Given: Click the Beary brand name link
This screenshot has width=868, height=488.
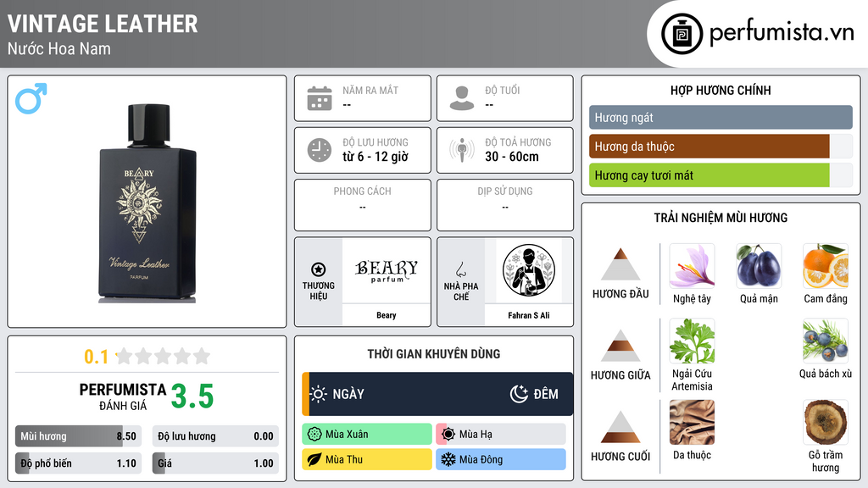Looking at the screenshot, I should (387, 315).
